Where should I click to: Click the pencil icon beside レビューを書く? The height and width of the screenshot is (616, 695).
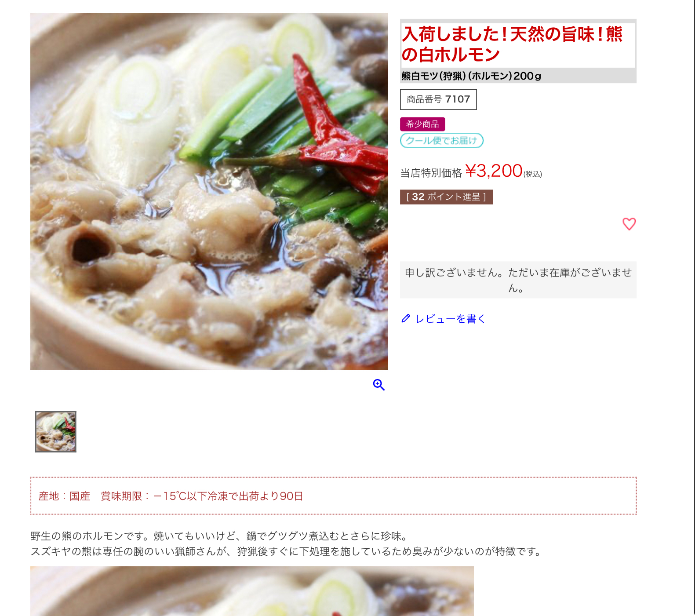pyautogui.click(x=406, y=318)
